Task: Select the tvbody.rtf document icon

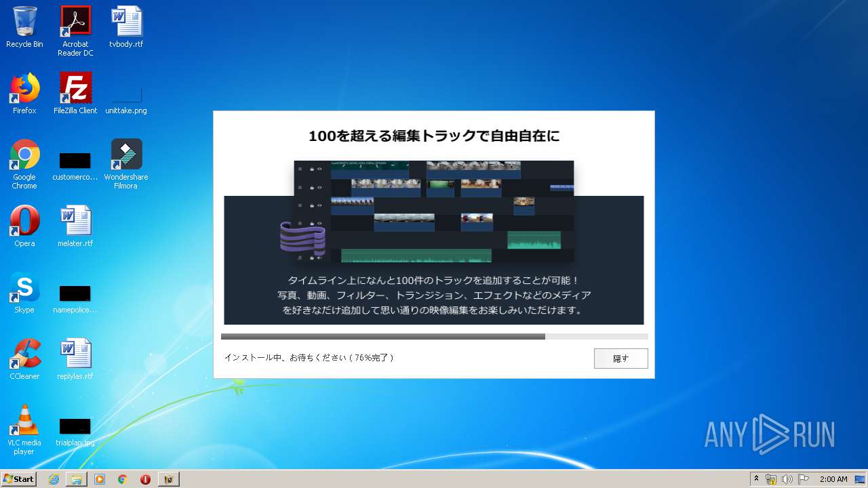Action: (x=126, y=27)
